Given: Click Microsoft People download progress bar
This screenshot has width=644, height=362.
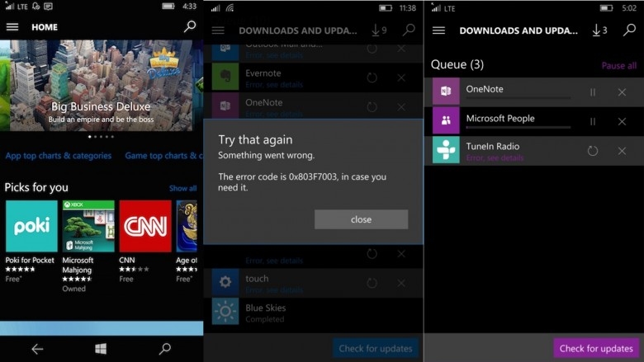Looking at the screenshot, I should tap(519, 128).
